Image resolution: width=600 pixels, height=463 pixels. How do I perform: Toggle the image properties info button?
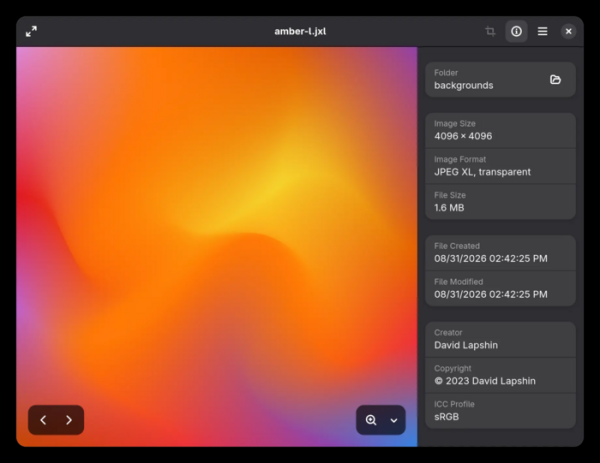516,31
